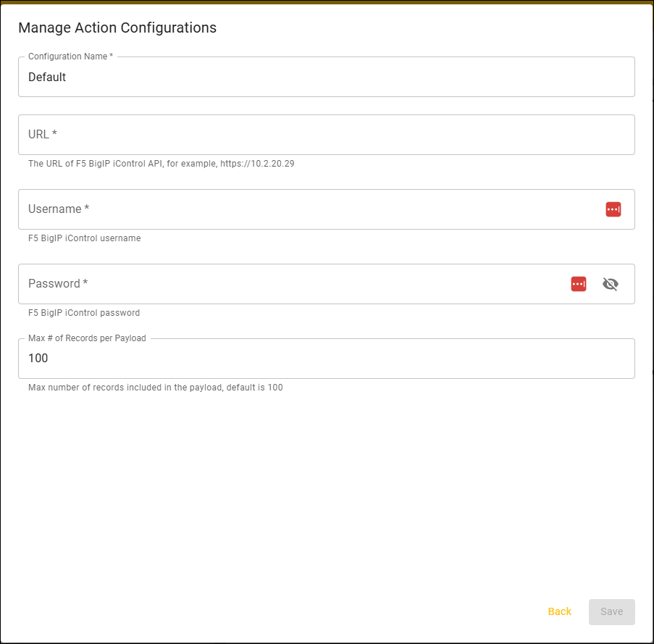Click the URL helper text about iControl API
The height and width of the screenshot is (644, 654).
(x=161, y=164)
